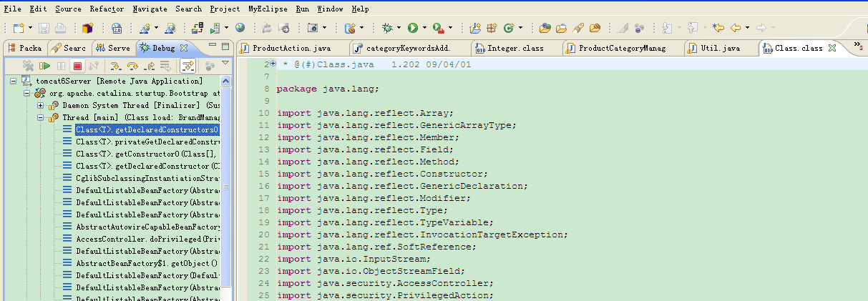This screenshot has width=868, height=301.
Task: Click the Back navigation arrow
Action: 735,28
